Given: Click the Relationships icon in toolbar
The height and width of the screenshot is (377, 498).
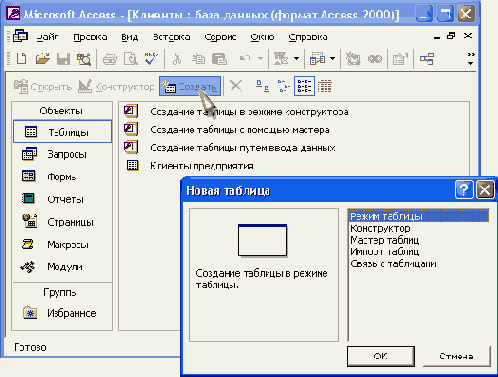Looking at the screenshot, I should click(427, 59).
